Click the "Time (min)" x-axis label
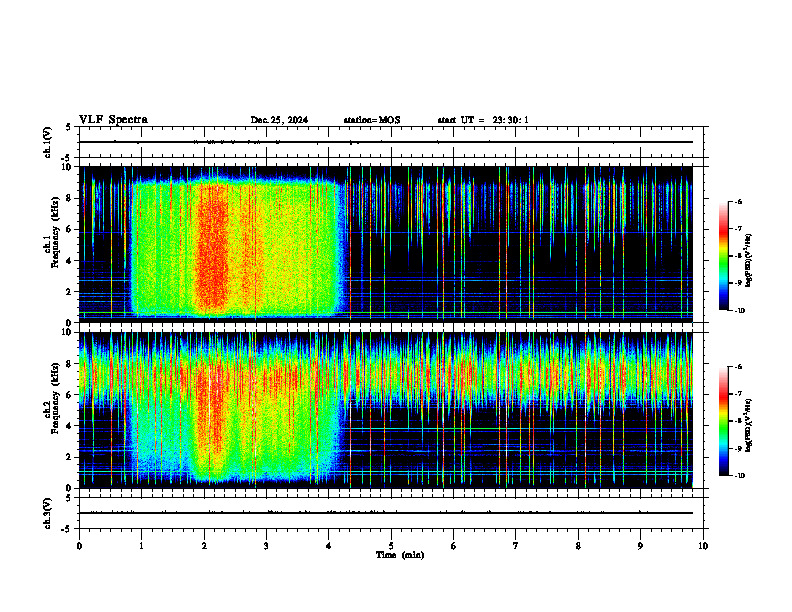 click(400, 555)
